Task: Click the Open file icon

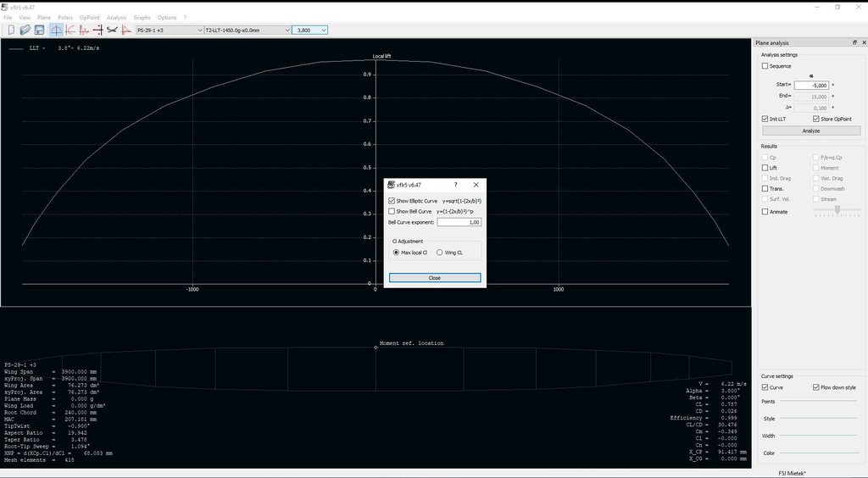Action: (x=25, y=30)
